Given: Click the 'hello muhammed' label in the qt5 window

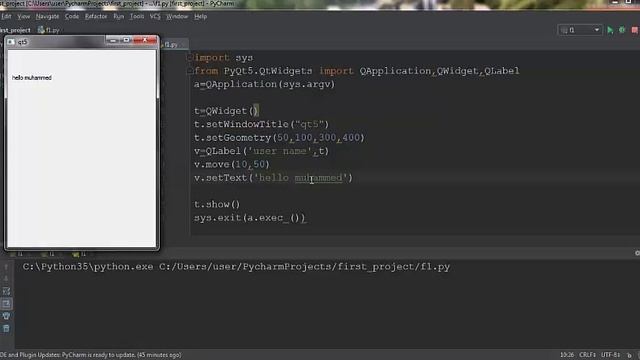Looking at the screenshot, I should (x=32, y=78).
